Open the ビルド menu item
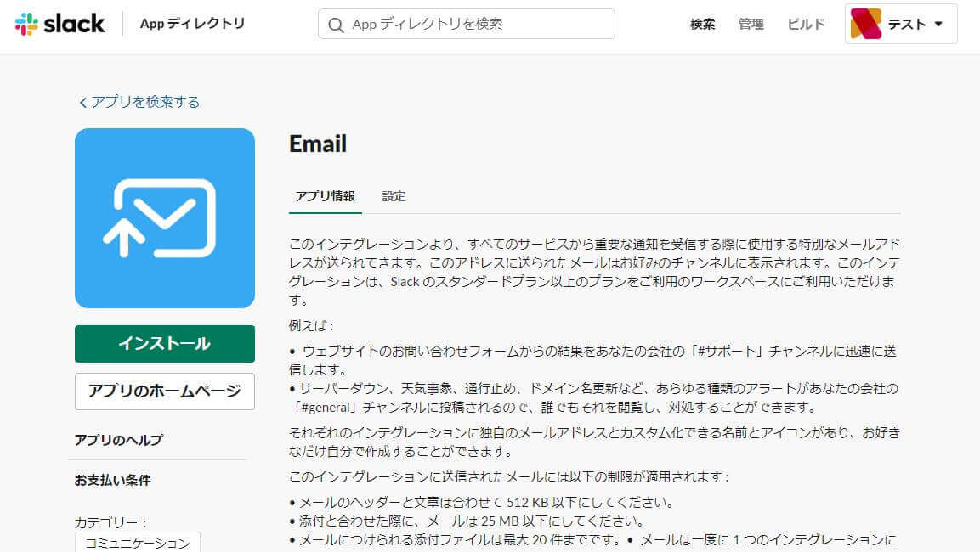The image size is (980, 552). (806, 25)
